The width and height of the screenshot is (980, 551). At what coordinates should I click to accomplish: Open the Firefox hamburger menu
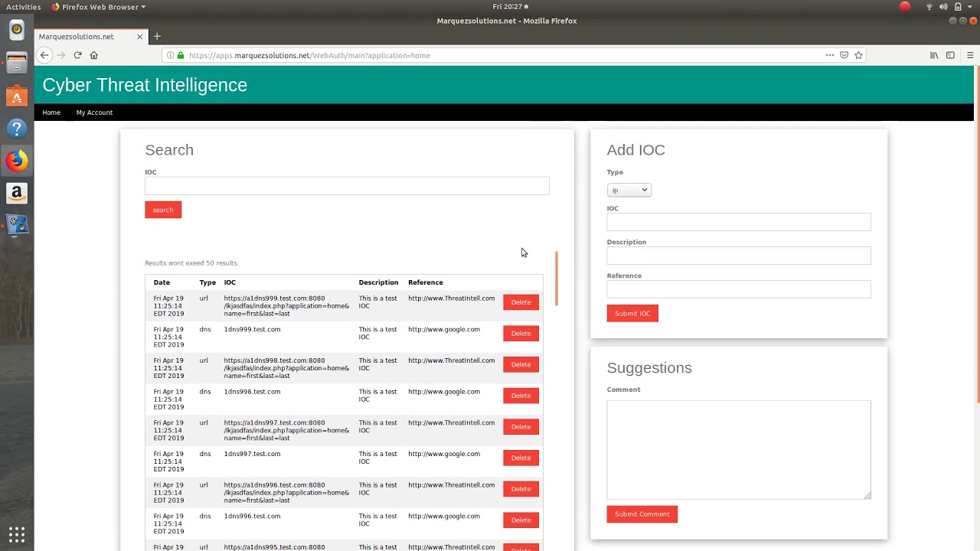coord(970,55)
